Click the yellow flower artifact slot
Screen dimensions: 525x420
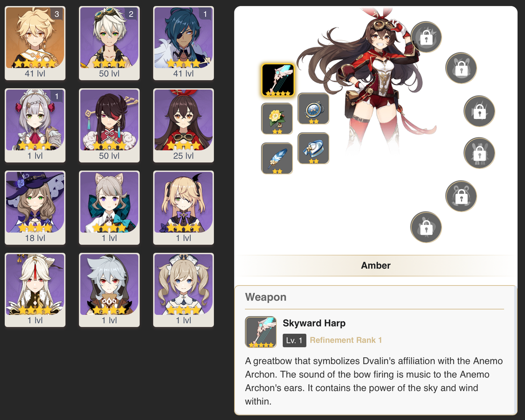tap(277, 119)
